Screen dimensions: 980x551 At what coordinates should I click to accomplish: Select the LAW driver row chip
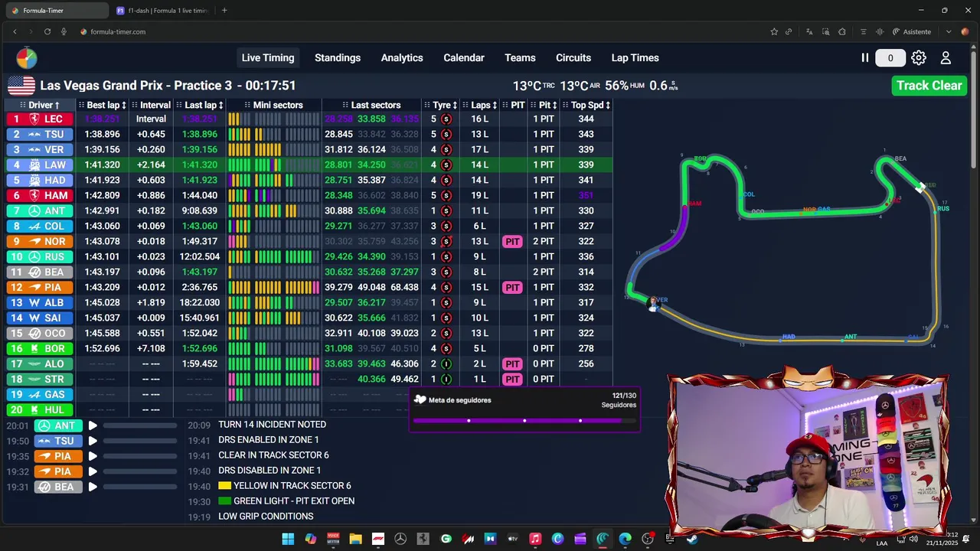[40, 165]
